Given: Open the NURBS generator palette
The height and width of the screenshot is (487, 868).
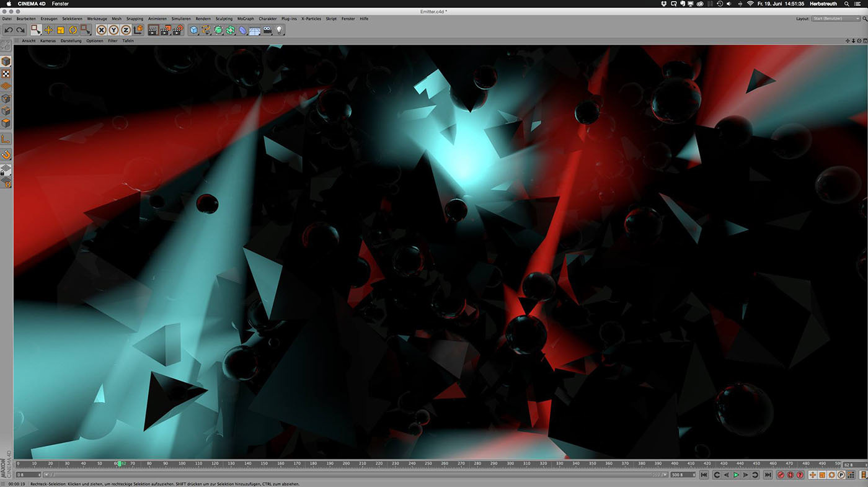Looking at the screenshot, I should [219, 30].
